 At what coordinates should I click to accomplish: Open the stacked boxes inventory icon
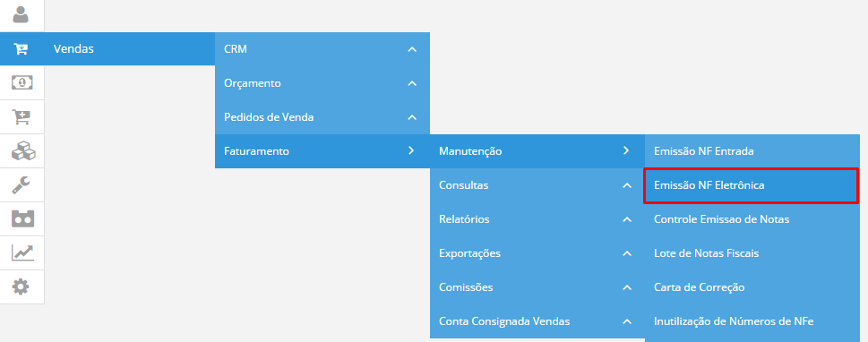(x=22, y=150)
